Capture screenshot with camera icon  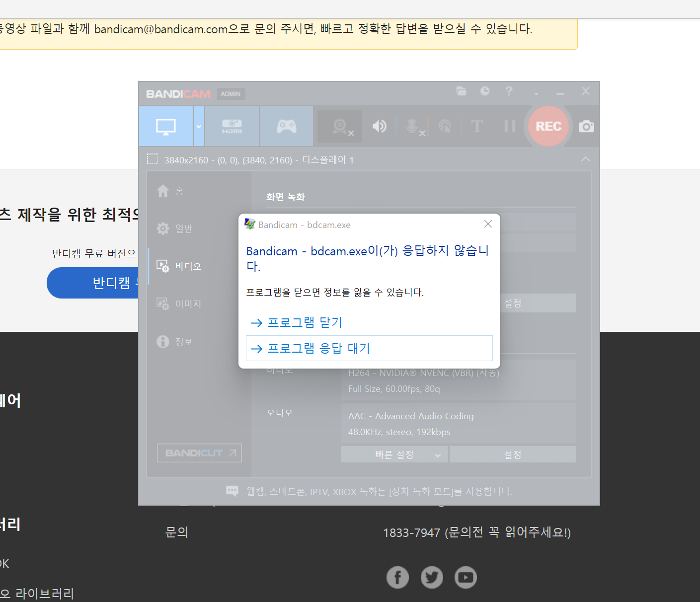[586, 127]
